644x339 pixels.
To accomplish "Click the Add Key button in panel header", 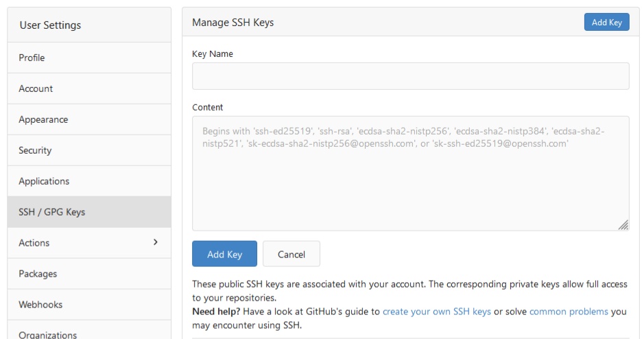I will click(x=606, y=22).
